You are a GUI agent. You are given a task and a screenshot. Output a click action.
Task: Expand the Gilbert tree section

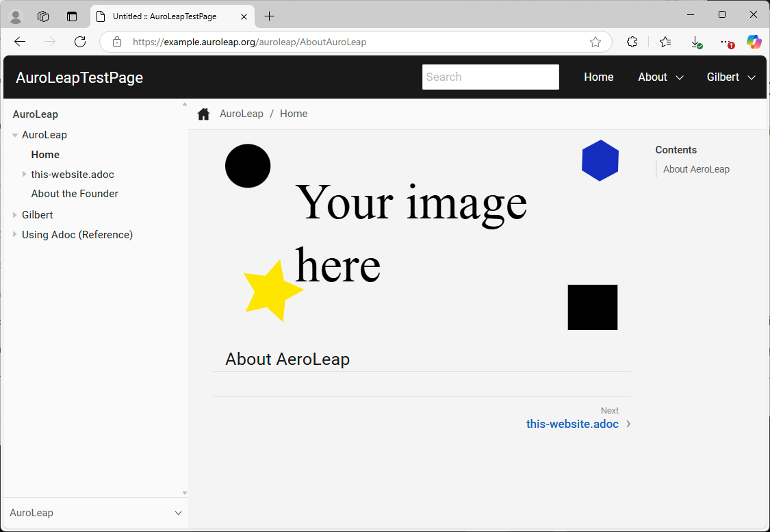coord(15,215)
